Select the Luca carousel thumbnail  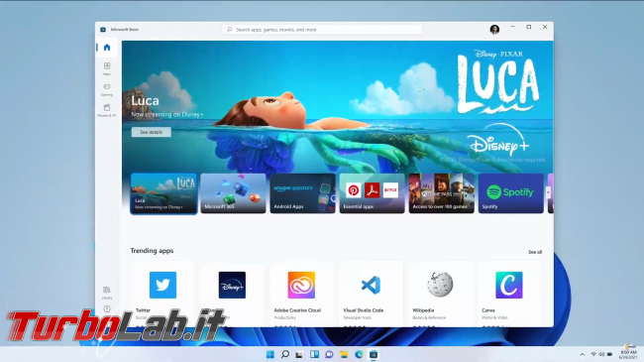pyautogui.click(x=163, y=193)
